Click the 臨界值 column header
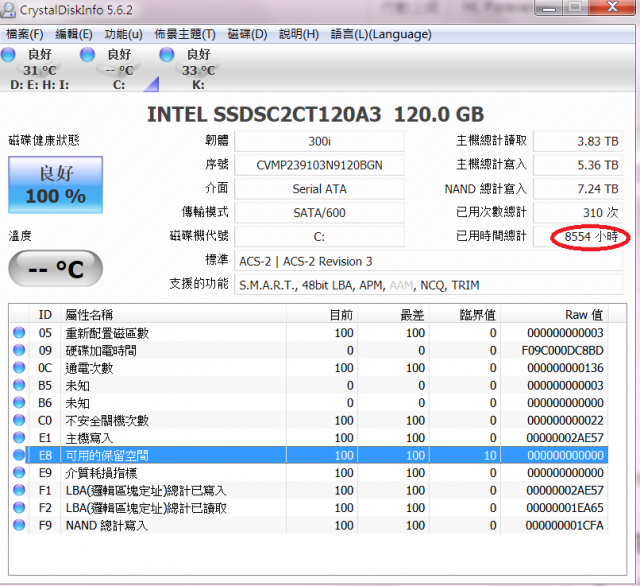640x586 pixels. [x=465, y=315]
